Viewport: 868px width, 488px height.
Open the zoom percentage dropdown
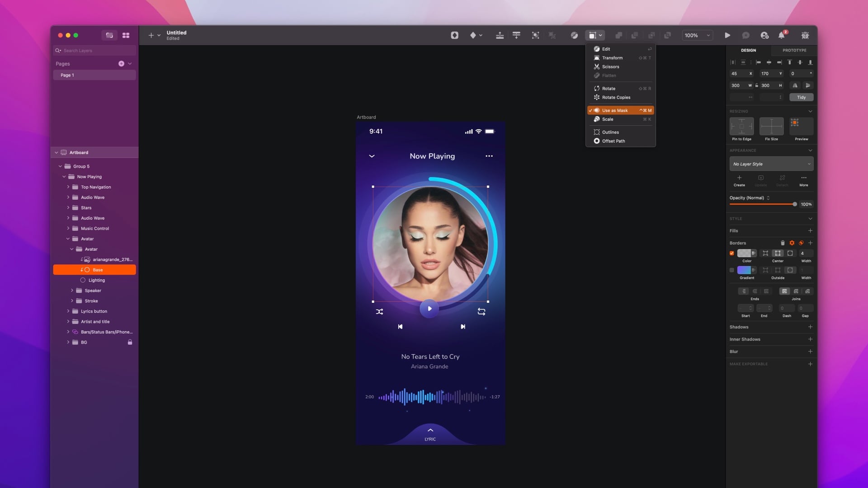(x=707, y=35)
